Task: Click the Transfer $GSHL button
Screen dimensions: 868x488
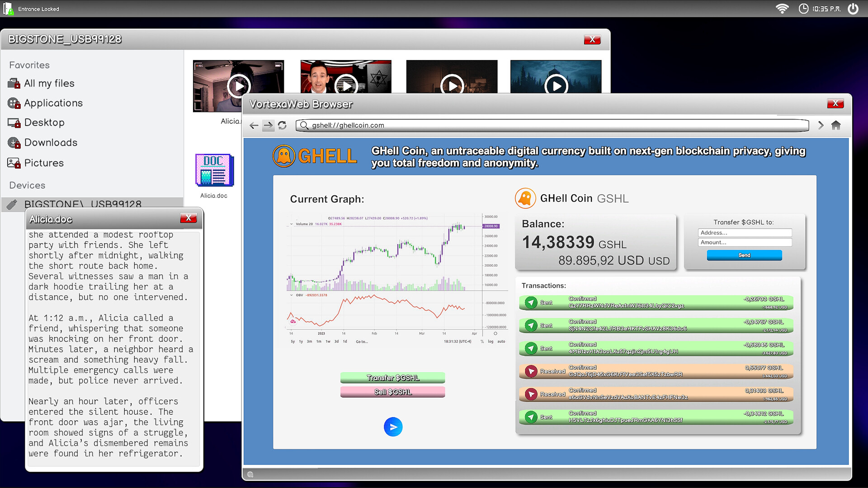Action: pos(392,378)
